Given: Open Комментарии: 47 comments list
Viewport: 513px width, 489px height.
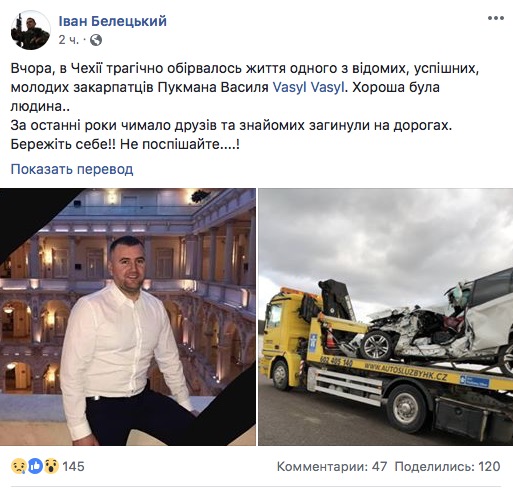Looking at the screenshot, I should pyautogui.click(x=332, y=466).
